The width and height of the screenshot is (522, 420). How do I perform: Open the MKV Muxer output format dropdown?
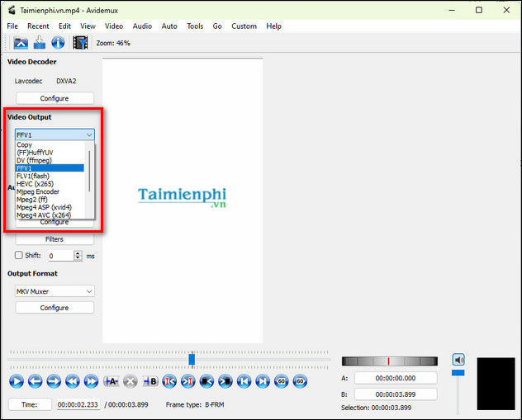[55, 291]
